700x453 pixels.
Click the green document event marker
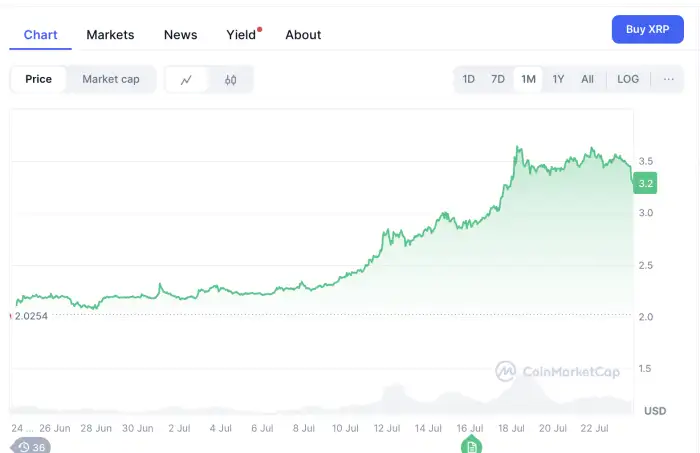click(x=471, y=445)
